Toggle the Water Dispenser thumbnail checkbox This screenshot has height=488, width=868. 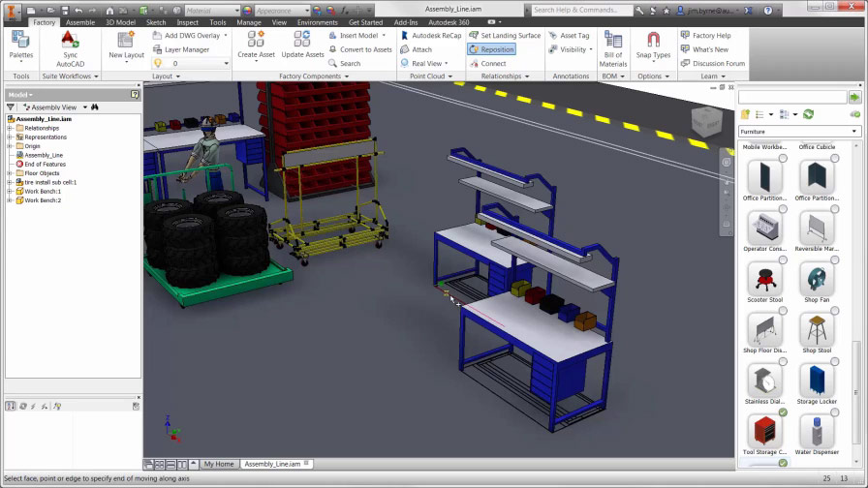(x=834, y=412)
